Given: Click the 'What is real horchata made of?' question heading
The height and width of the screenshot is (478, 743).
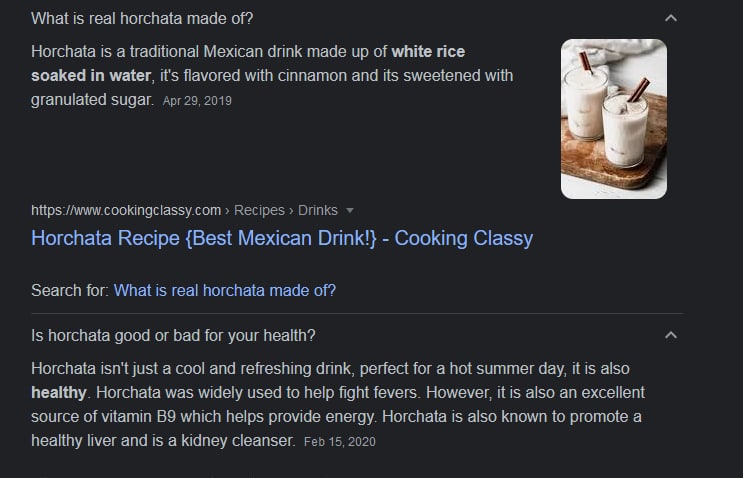Looking at the screenshot, I should [142, 18].
